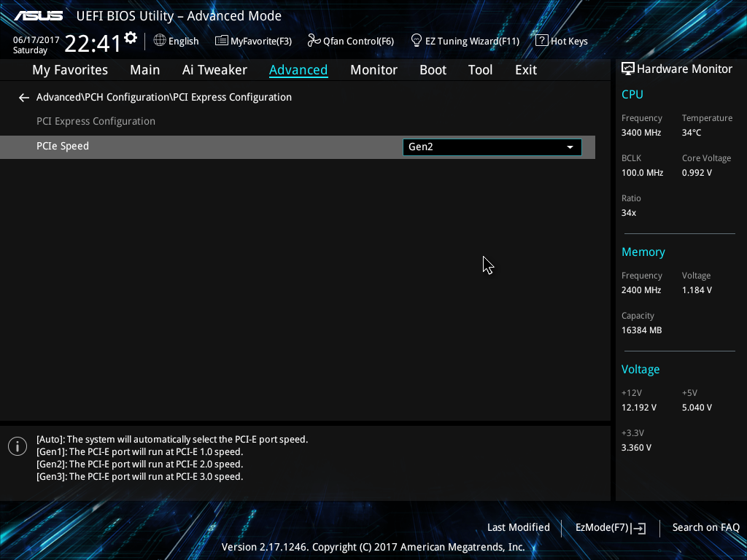Click the Ratio value 34x
The image size is (747, 560).
tap(629, 213)
